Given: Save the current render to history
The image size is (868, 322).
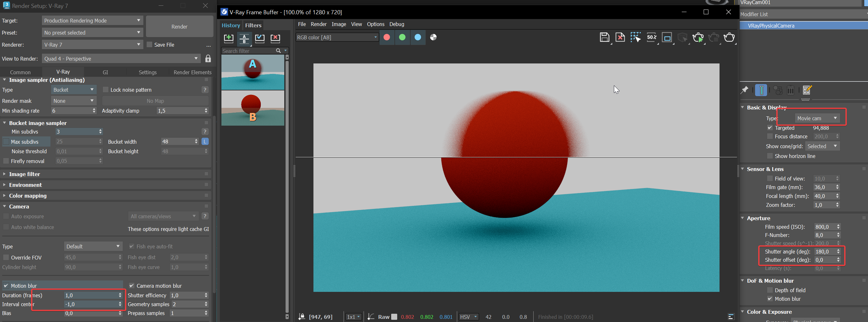Looking at the screenshot, I should tap(228, 38).
